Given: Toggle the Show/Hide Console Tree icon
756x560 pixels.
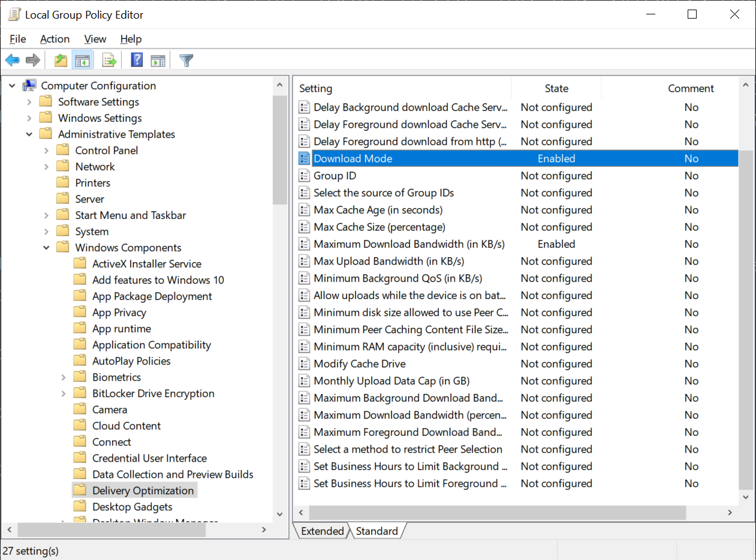Looking at the screenshot, I should point(82,60).
